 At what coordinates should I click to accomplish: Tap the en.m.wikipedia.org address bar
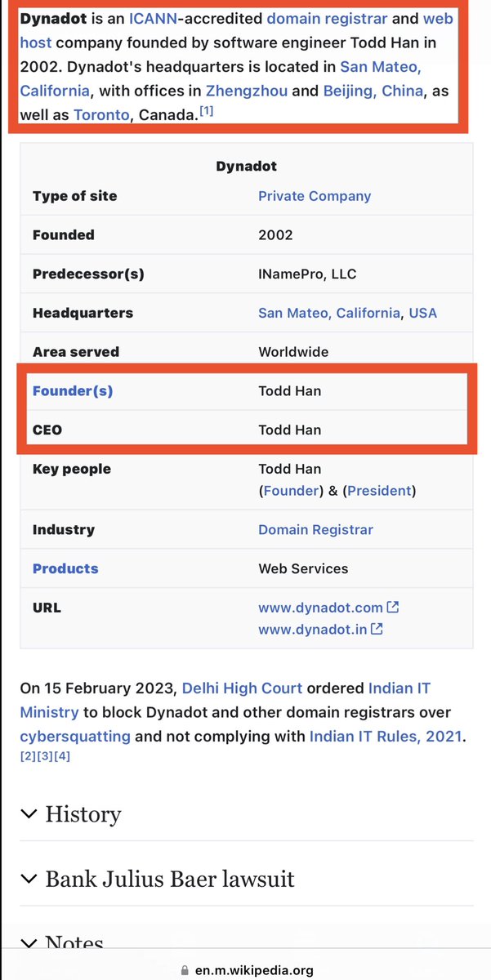tap(253, 970)
